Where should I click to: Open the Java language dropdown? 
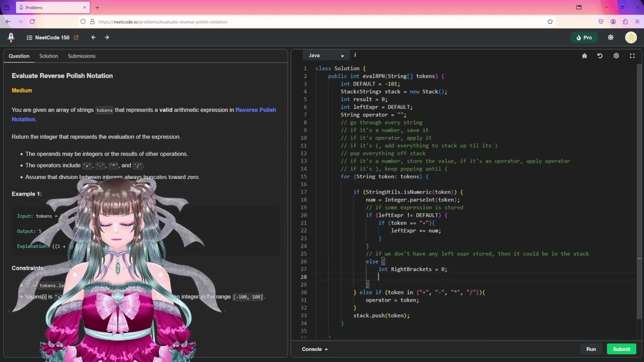click(326, 55)
